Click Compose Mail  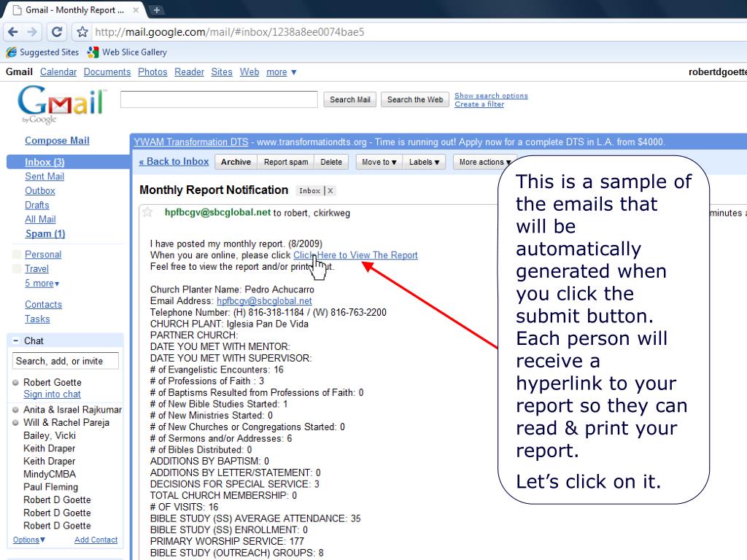pos(57,141)
